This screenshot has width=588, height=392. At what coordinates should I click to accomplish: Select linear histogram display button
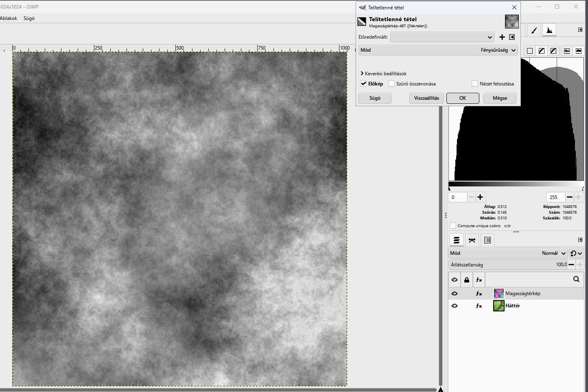point(567,51)
